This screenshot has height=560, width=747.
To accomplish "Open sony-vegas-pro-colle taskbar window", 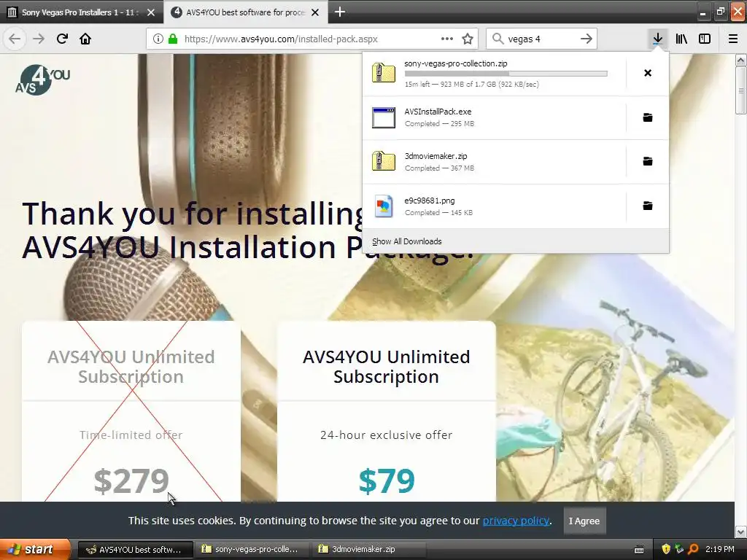I will 252,549.
